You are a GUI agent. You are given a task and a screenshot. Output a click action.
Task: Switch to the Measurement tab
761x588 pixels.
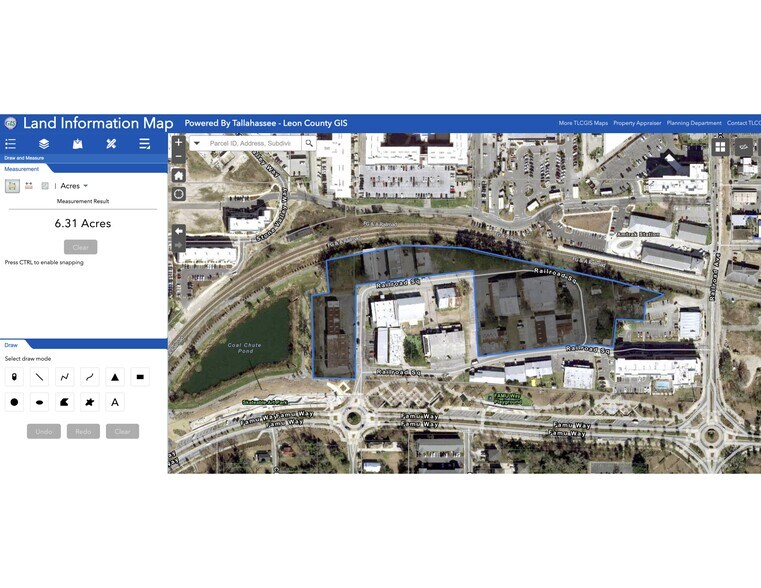point(21,169)
